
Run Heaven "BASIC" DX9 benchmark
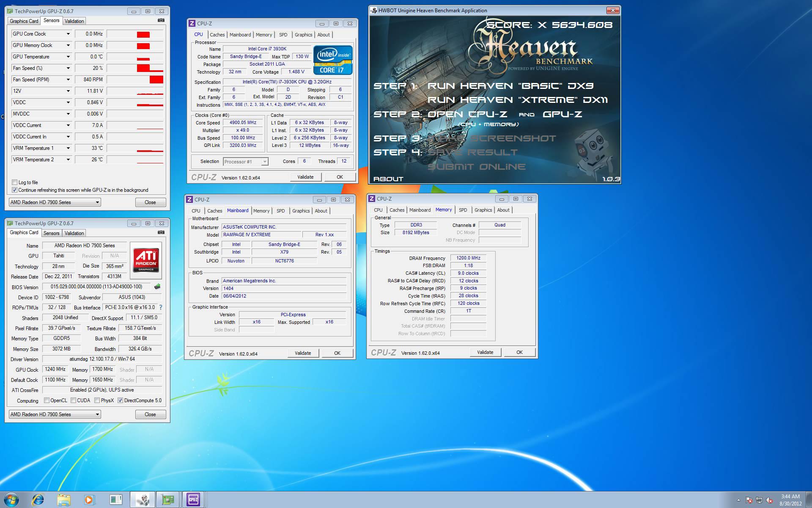tap(510, 86)
